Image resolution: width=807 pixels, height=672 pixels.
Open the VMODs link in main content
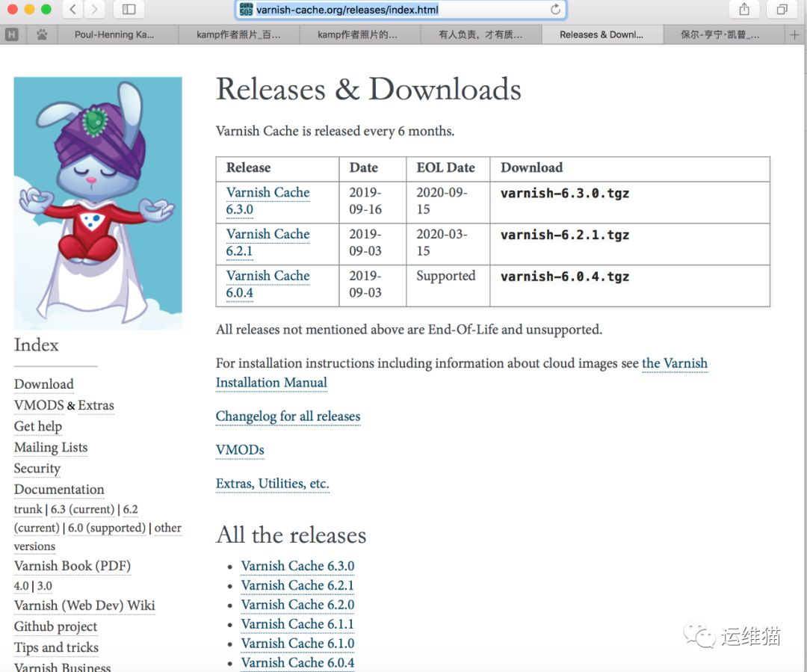click(240, 450)
